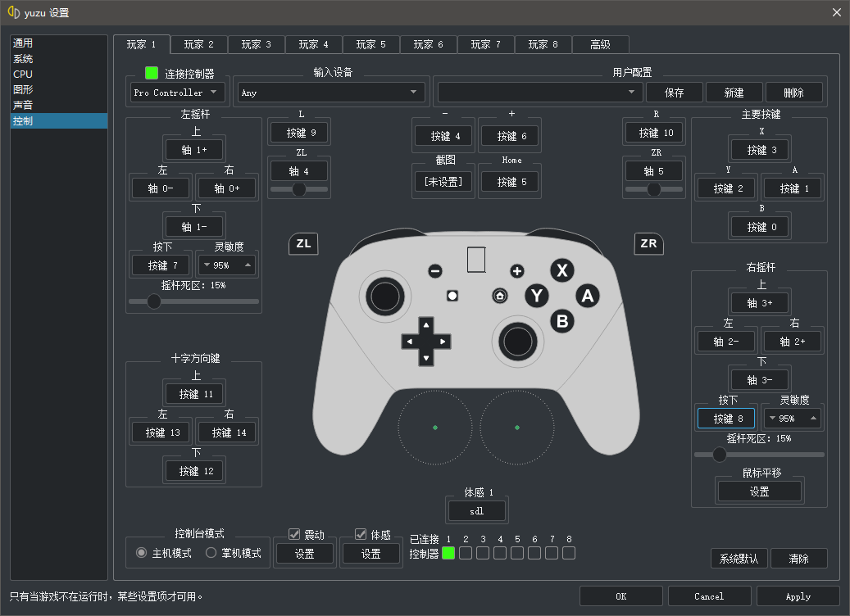Screen dimensions: 850x616
Task: Click the right stick on the controller image
Action: tap(518, 342)
